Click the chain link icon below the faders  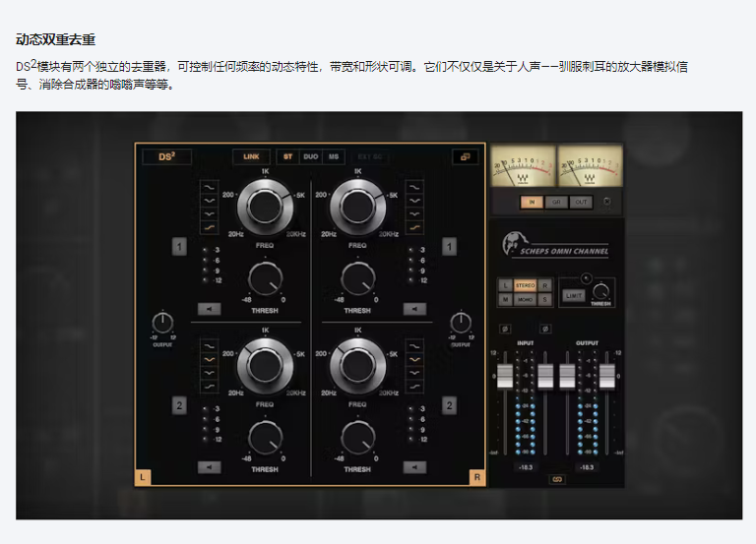click(x=557, y=479)
